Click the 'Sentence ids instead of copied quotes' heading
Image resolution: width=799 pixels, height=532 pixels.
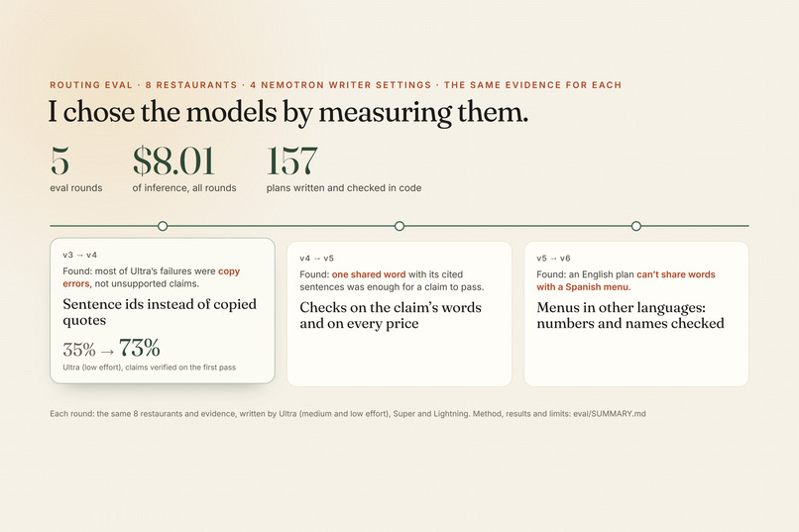160,312
